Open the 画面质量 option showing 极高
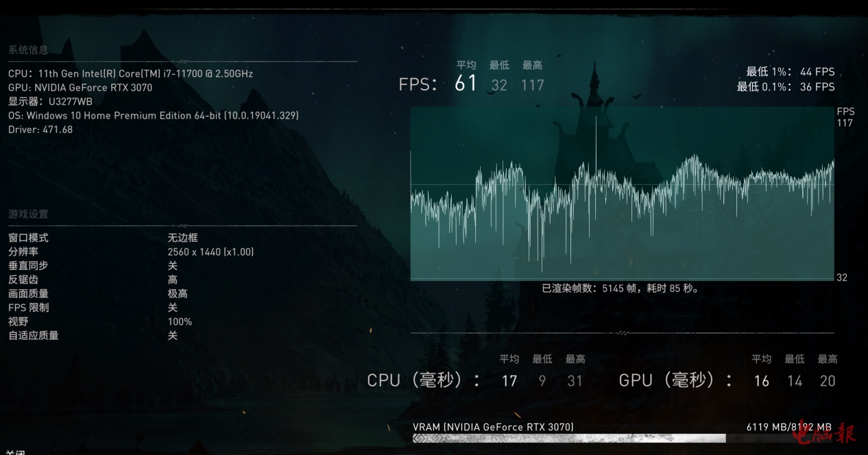This screenshot has width=868, height=455. pos(178,294)
